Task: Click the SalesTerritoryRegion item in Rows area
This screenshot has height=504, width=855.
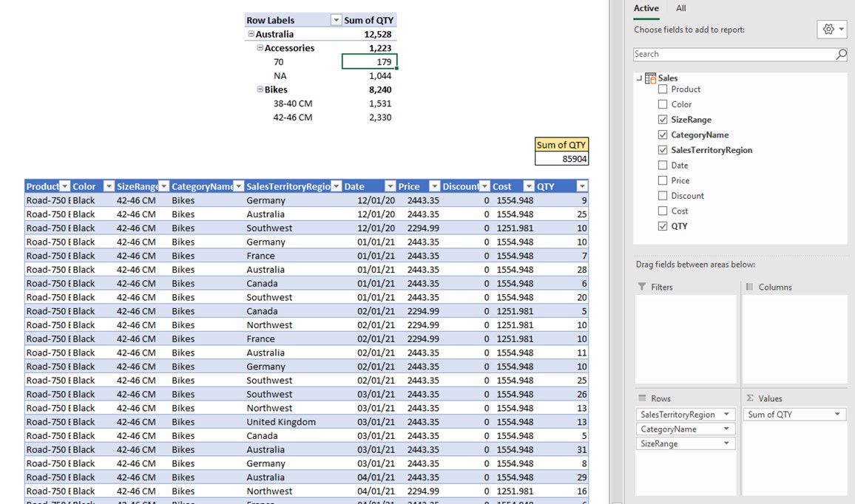Action: click(678, 415)
